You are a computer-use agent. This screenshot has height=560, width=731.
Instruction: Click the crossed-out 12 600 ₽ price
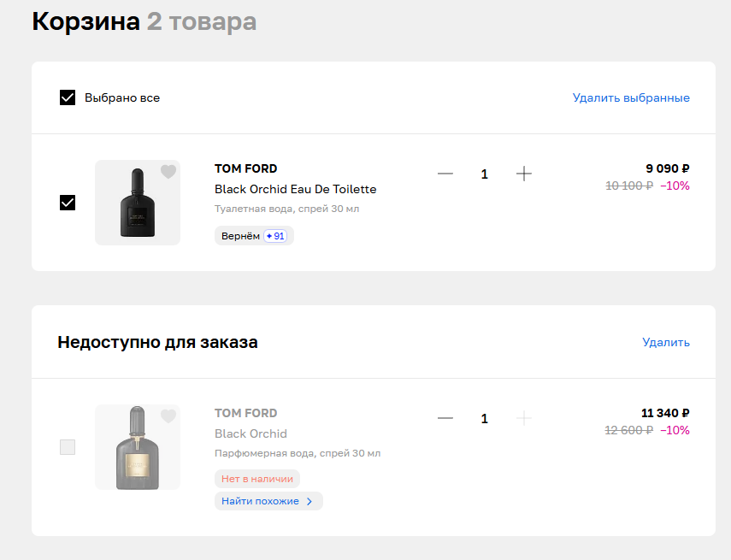pos(629,430)
